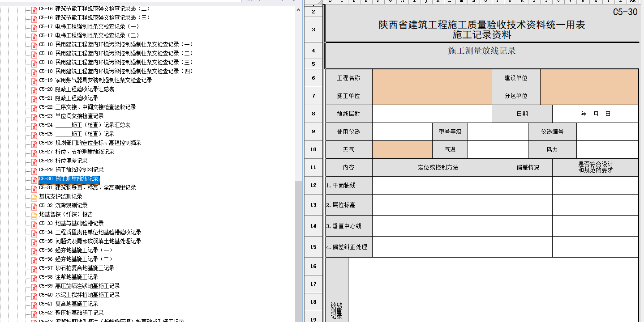This screenshot has height=322, width=644.
Task: Click 定位或控制方法 cell for 1.平面轴线
Action: [438, 185]
